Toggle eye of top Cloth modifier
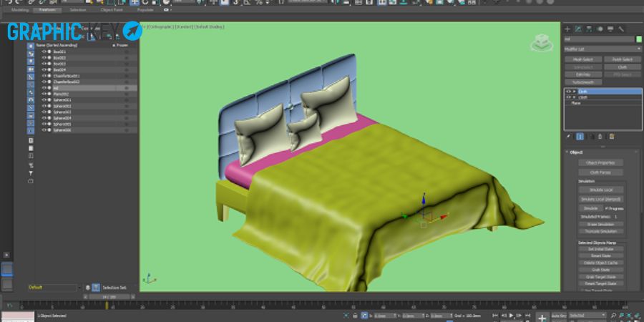This screenshot has width=644, height=322. click(x=568, y=92)
